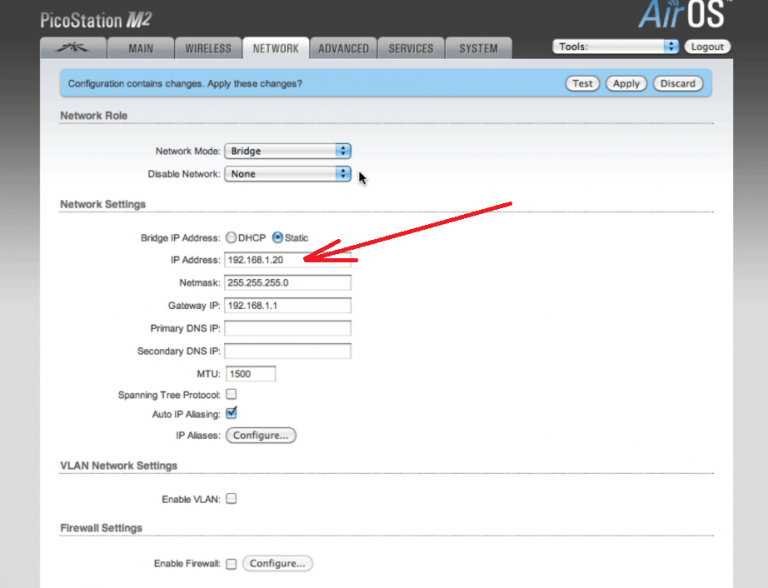Open the Disable Network dropdown
The height and width of the screenshot is (588, 768).
point(288,174)
